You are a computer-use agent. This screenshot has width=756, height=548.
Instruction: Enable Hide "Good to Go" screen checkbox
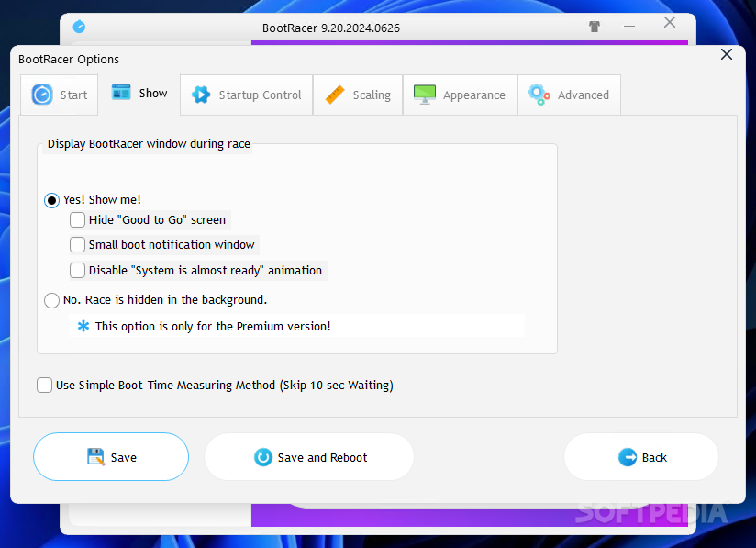click(x=77, y=220)
